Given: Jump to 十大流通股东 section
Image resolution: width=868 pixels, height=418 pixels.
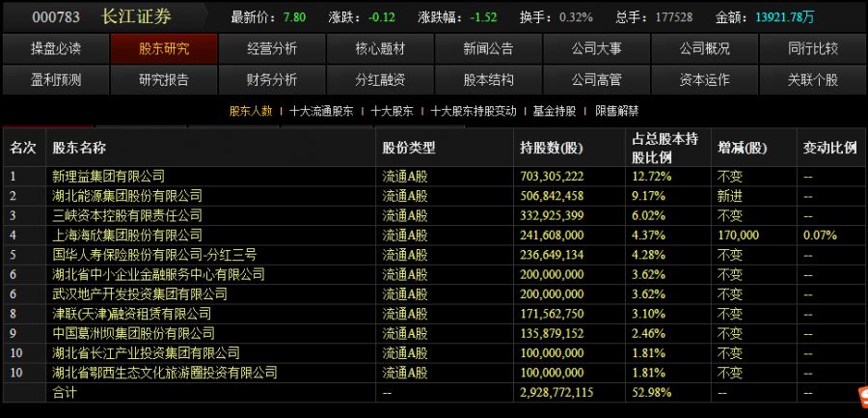Looking at the screenshot, I should coord(321,111).
